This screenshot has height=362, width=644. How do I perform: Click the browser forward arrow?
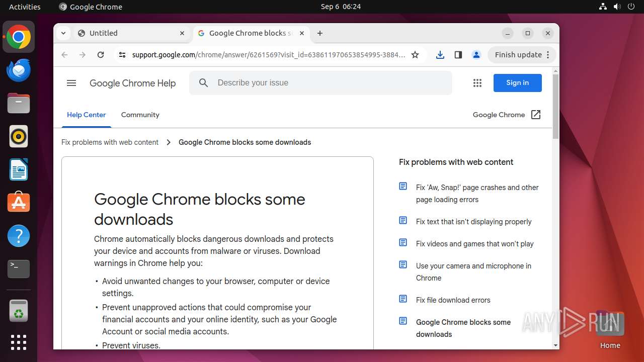click(83, 55)
